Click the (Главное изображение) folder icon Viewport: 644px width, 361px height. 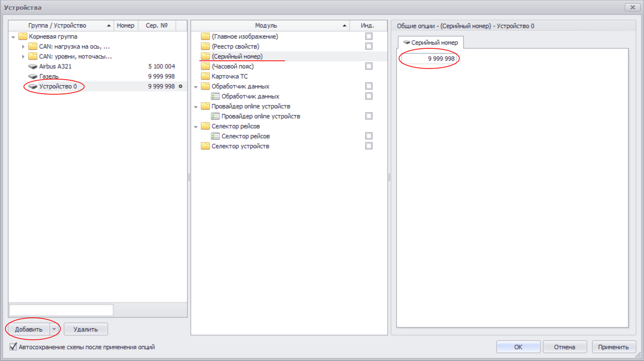click(x=206, y=36)
